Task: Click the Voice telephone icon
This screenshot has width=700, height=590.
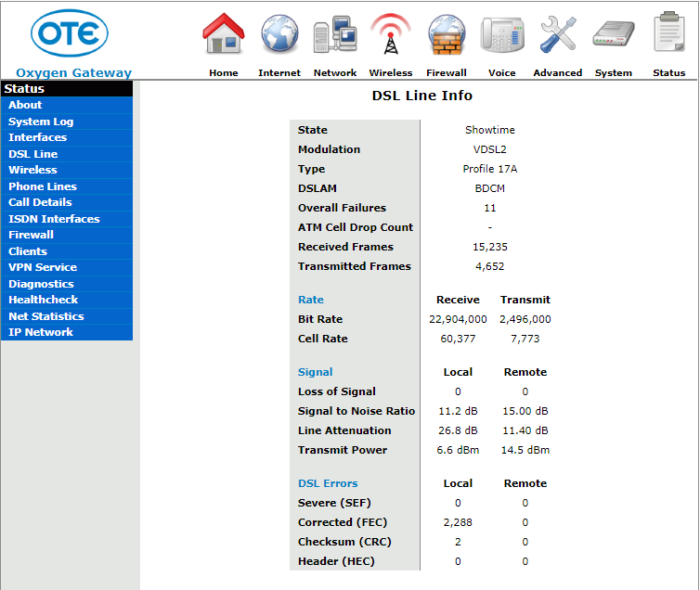Action: tap(502, 34)
